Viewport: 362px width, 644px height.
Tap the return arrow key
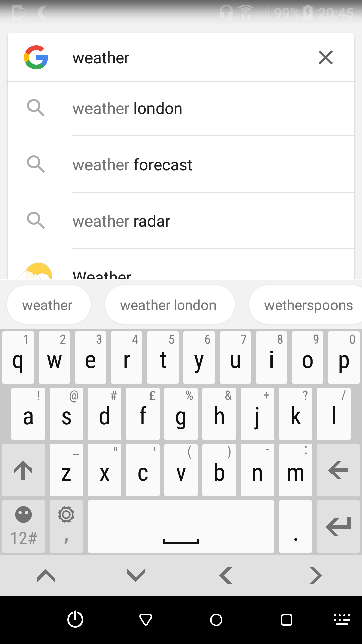pos(338,527)
